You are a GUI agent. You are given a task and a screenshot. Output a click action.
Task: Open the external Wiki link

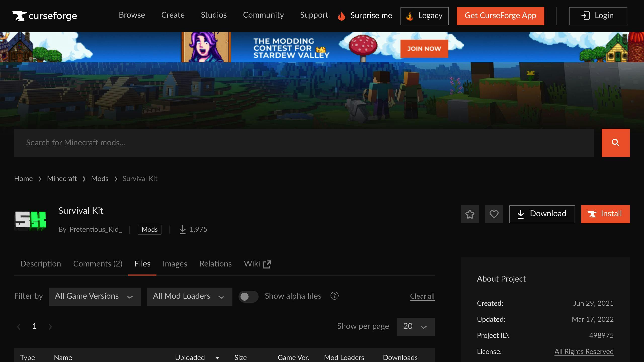(257, 264)
